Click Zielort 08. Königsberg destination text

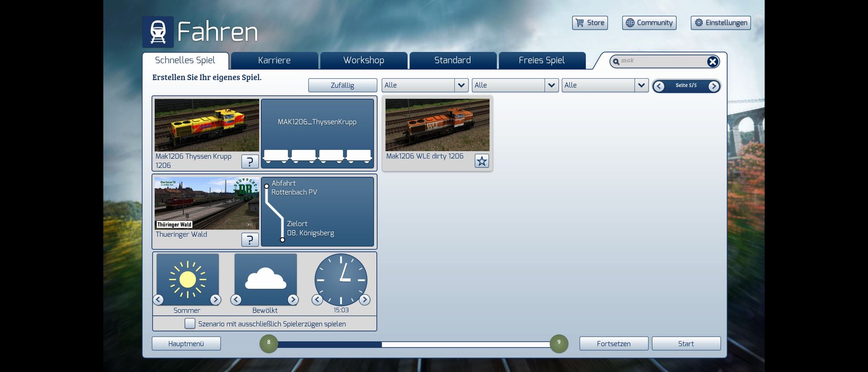[311, 229]
